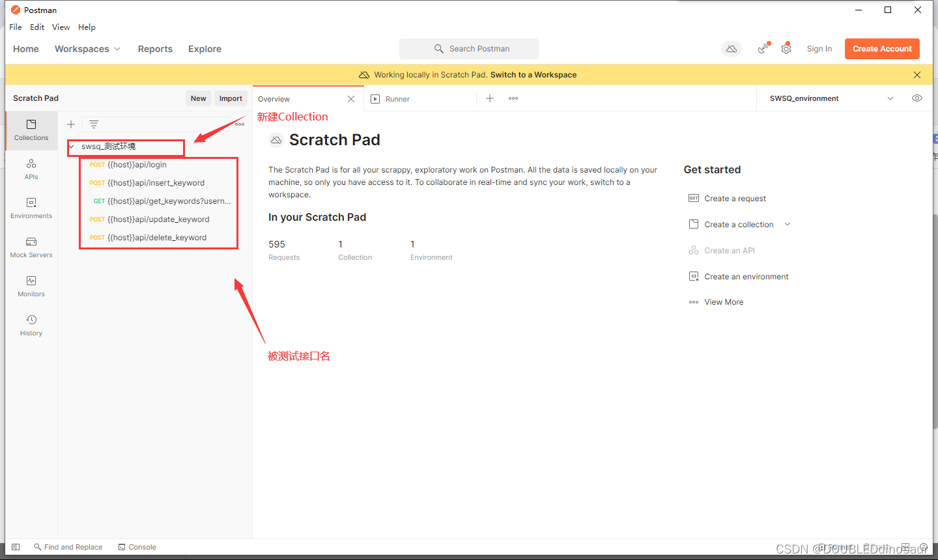Open the settings gear icon

pos(786,49)
